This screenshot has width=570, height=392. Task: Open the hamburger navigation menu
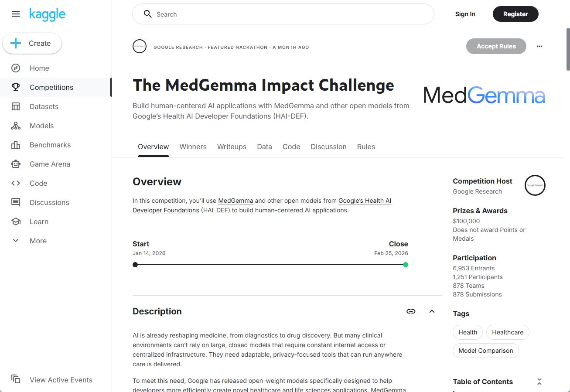(x=16, y=14)
